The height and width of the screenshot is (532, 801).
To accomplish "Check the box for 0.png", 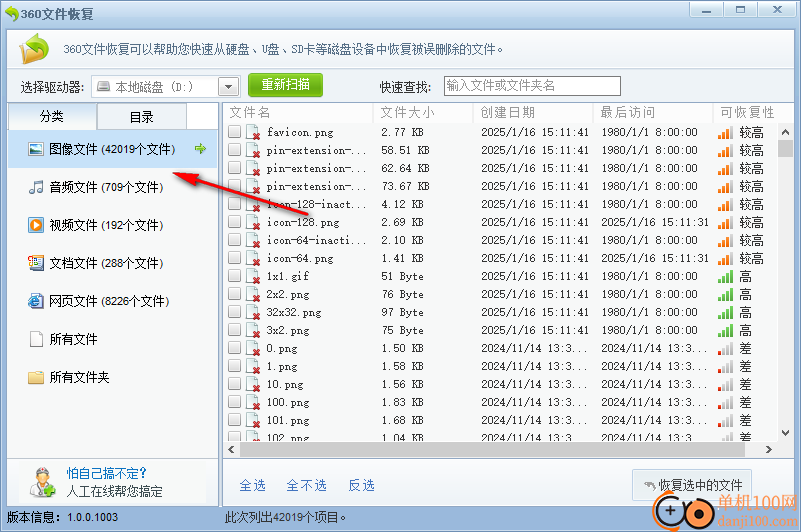I will (x=234, y=348).
